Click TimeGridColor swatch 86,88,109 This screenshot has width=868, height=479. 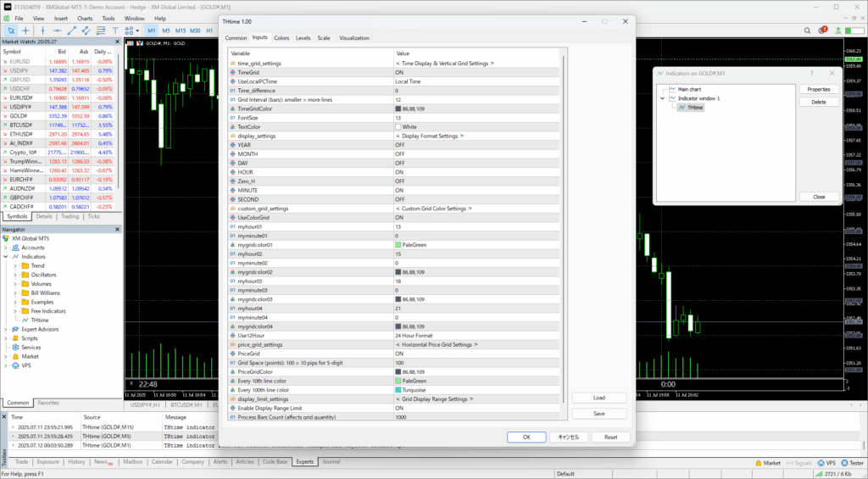[x=398, y=109]
